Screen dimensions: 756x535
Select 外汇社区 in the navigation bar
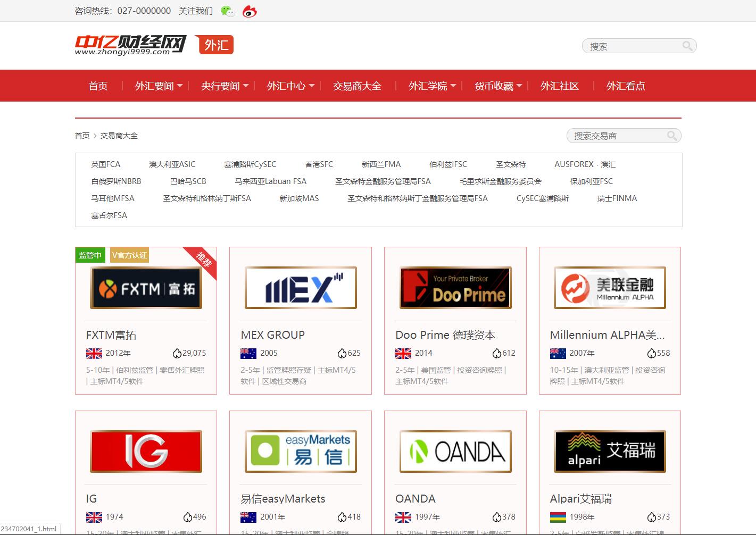click(559, 86)
